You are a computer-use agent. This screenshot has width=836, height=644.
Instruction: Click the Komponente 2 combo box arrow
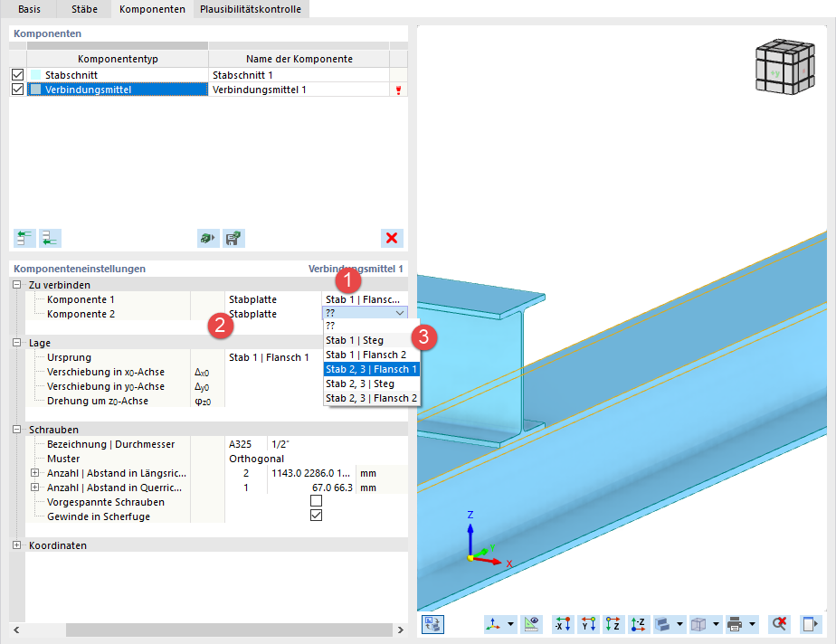click(400, 313)
